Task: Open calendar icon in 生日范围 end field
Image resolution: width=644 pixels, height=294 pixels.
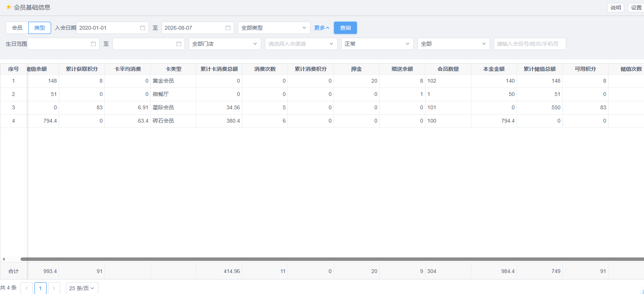Action: [179, 44]
